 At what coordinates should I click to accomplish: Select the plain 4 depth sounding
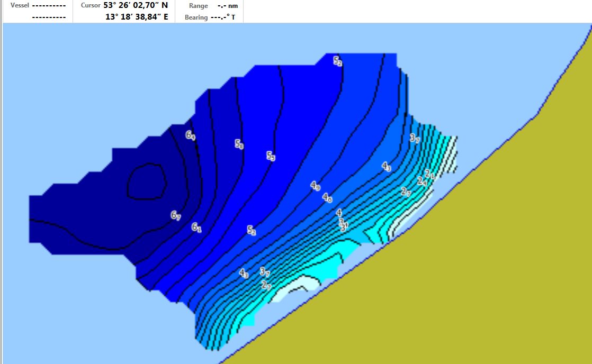[339, 213]
